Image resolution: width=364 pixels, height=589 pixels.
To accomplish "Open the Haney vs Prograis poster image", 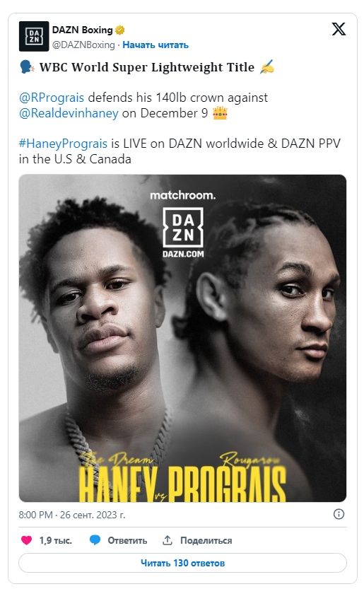I will point(182,338).
